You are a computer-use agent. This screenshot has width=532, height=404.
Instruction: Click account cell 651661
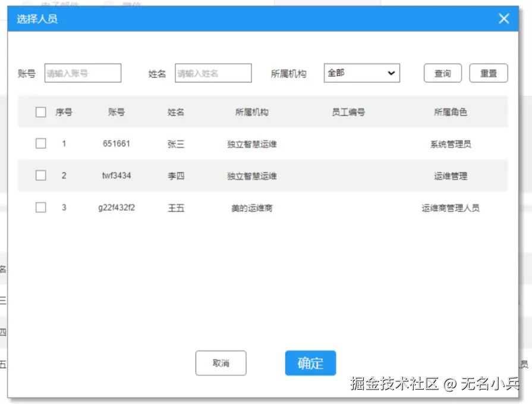coord(117,143)
